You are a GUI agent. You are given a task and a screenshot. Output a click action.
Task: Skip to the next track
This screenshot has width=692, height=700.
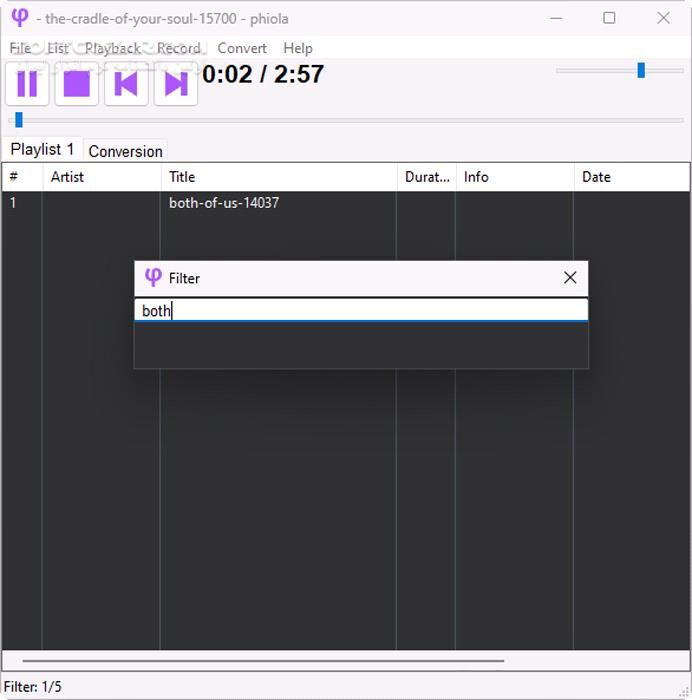176,84
